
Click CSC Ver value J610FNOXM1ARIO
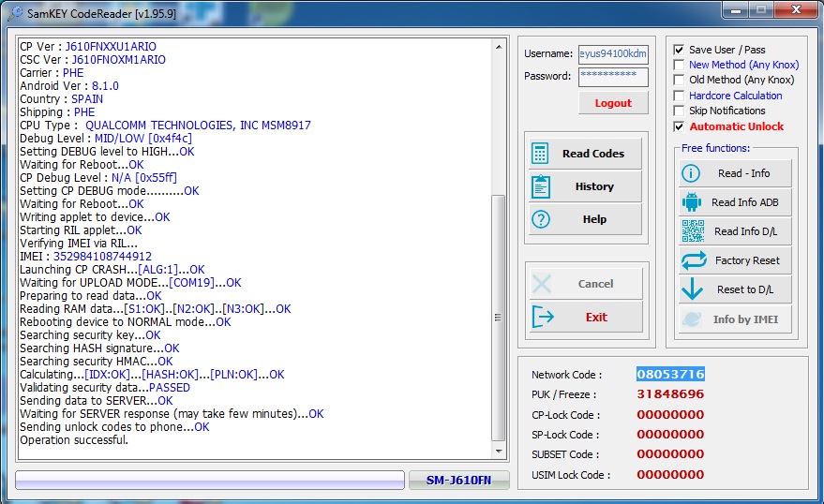[x=119, y=59]
